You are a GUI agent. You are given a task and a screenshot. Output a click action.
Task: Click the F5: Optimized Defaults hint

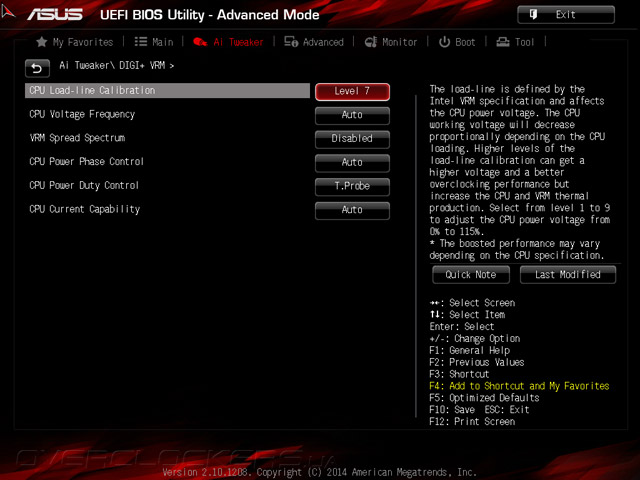pos(484,398)
